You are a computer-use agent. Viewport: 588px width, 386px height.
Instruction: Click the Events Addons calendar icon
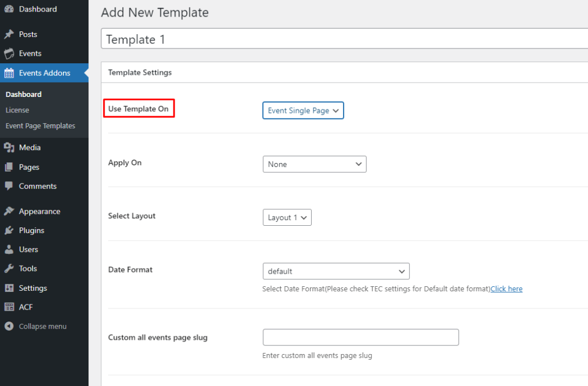[x=9, y=73]
